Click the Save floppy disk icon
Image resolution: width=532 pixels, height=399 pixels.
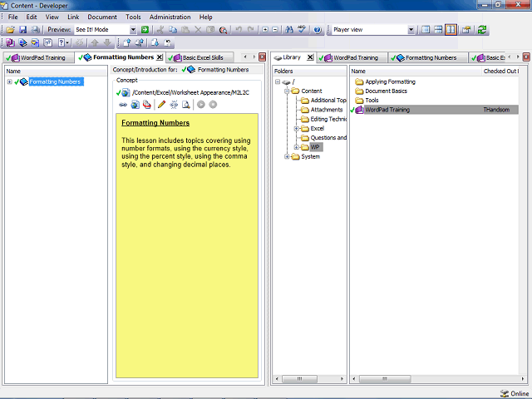22,30
